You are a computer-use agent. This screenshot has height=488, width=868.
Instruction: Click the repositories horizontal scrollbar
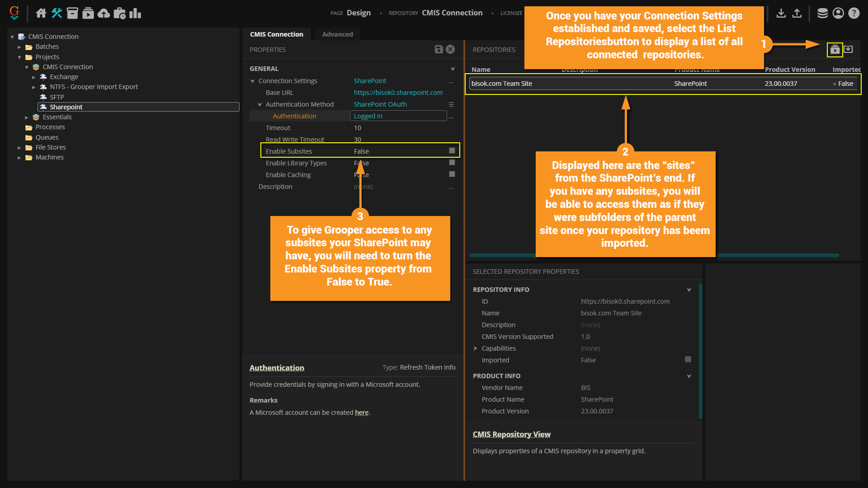click(x=502, y=255)
